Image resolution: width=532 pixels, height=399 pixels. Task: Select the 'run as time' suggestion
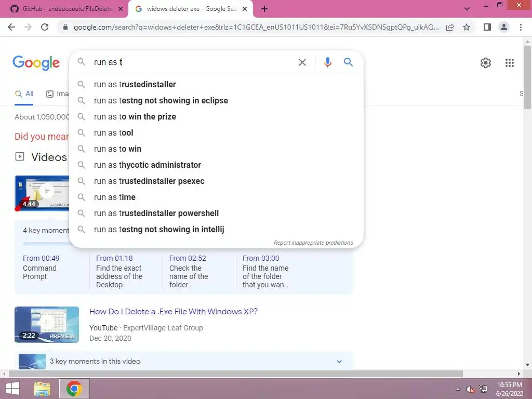(x=216, y=197)
